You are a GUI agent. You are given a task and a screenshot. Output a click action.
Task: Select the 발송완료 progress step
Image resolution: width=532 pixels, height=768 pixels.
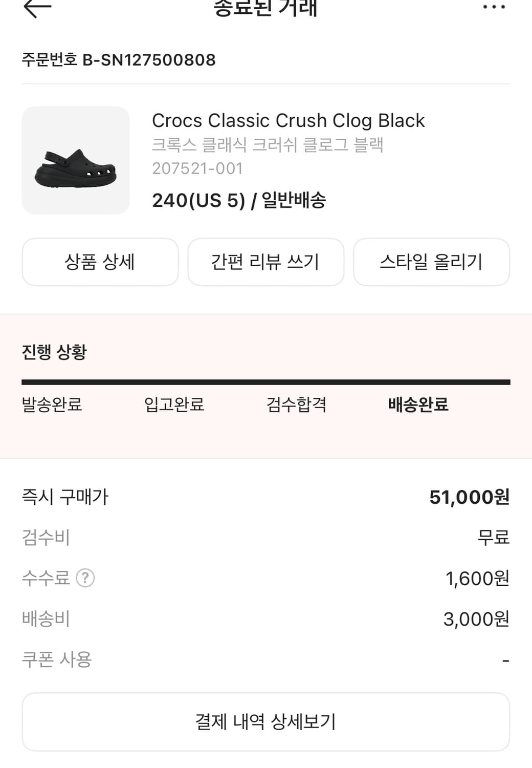[52, 404]
